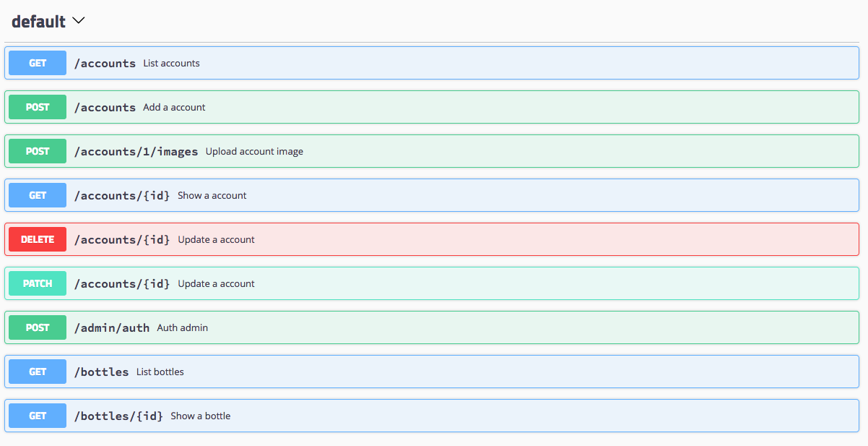Click 'Update a account' in the PATCH row
The width and height of the screenshot is (868, 446).
(x=216, y=284)
